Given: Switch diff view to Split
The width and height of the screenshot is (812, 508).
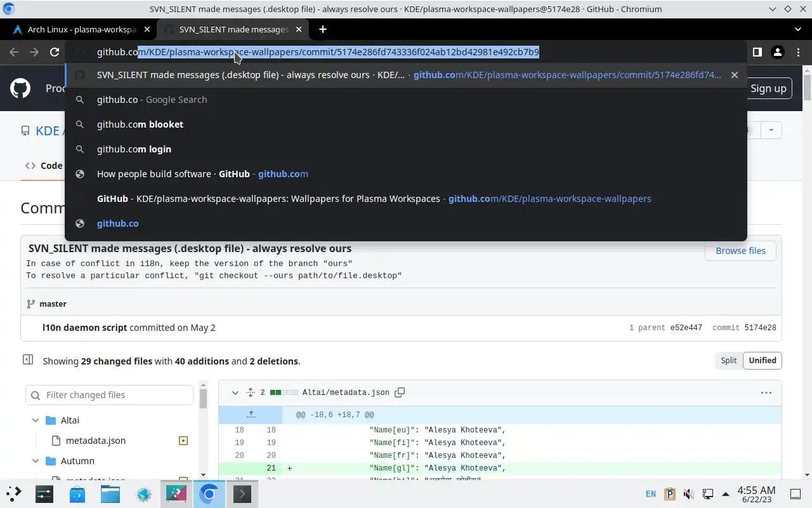Looking at the screenshot, I should pos(728,361).
